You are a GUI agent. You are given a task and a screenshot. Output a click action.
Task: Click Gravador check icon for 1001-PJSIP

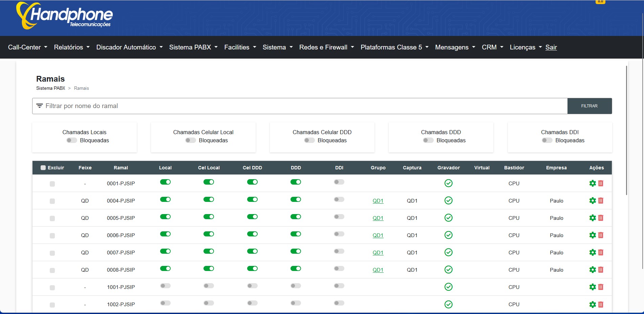[448, 287]
